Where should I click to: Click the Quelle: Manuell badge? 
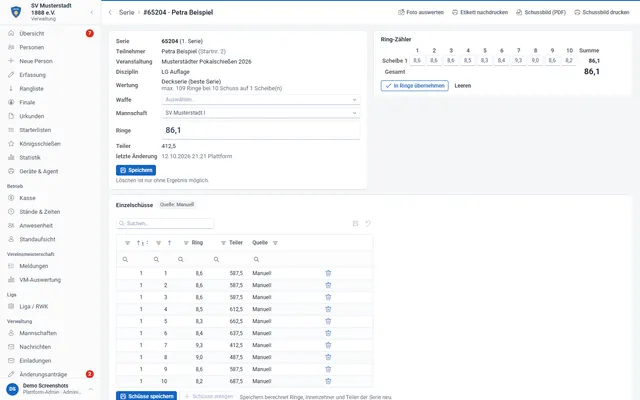tap(177, 204)
